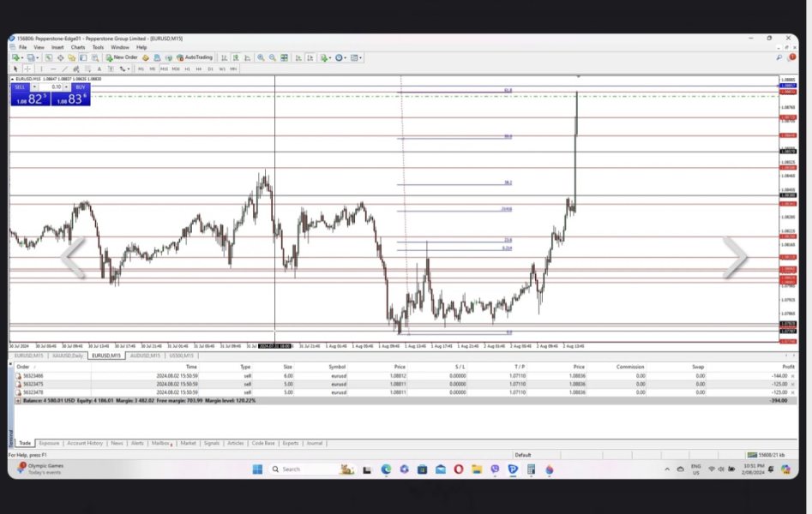Image resolution: width=812 pixels, height=514 pixels.
Task: Open the File menu
Action: coord(23,47)
